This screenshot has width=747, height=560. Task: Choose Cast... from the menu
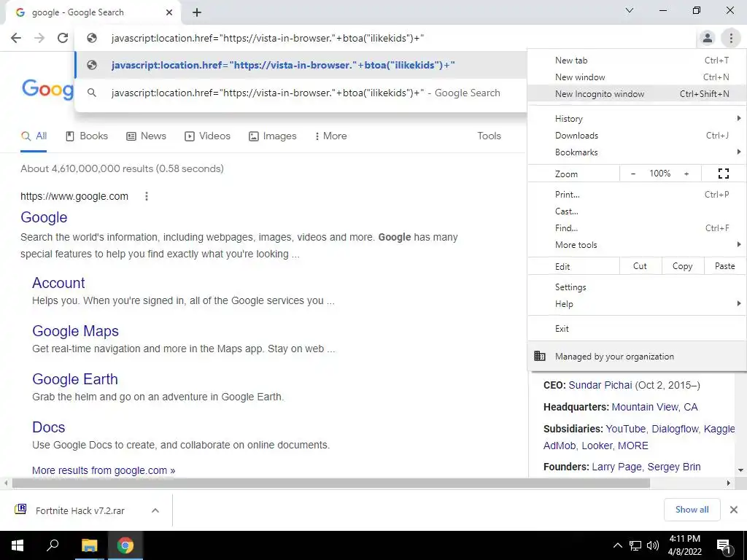(x=638, y=211)
